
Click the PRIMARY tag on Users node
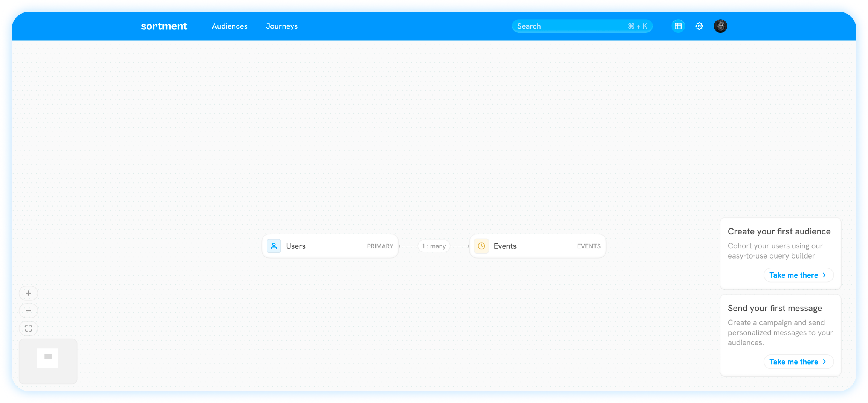click(x=380, y=246)
